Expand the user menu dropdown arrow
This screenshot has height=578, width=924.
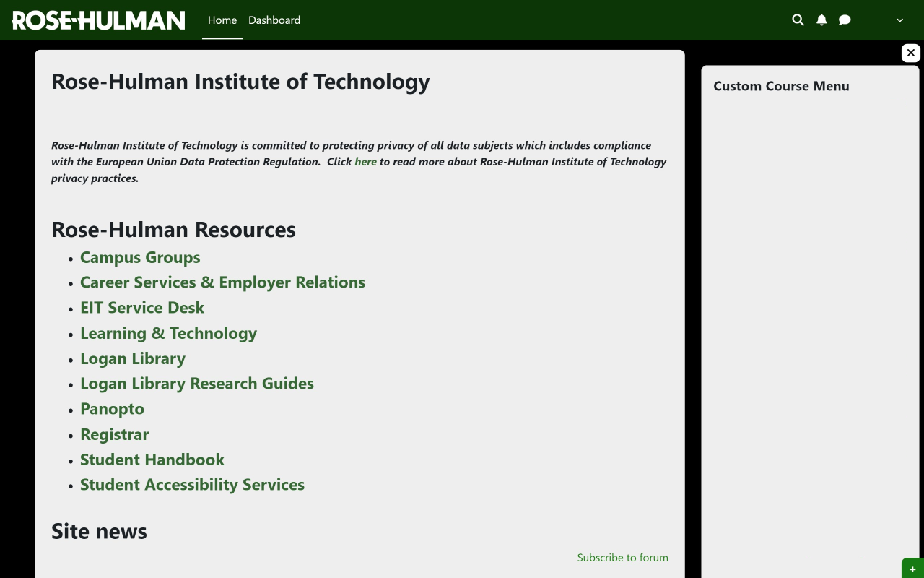(x=900, y=20)
